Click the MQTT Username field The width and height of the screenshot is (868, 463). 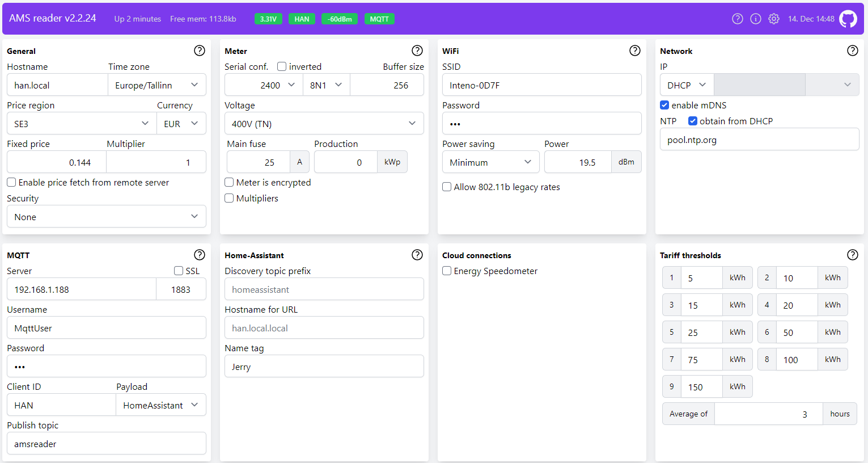click(107, 328)
